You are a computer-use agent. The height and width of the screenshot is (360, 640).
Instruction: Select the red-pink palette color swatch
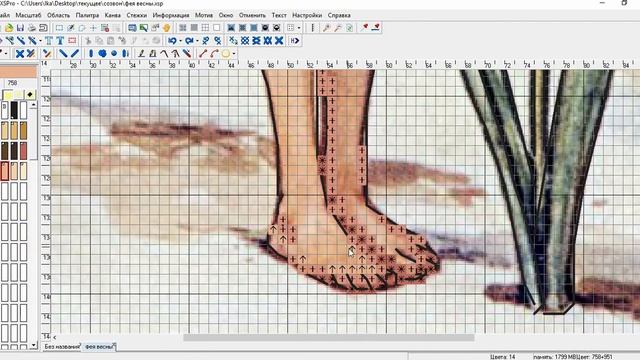pyautogui.click(x=23, y=151)
